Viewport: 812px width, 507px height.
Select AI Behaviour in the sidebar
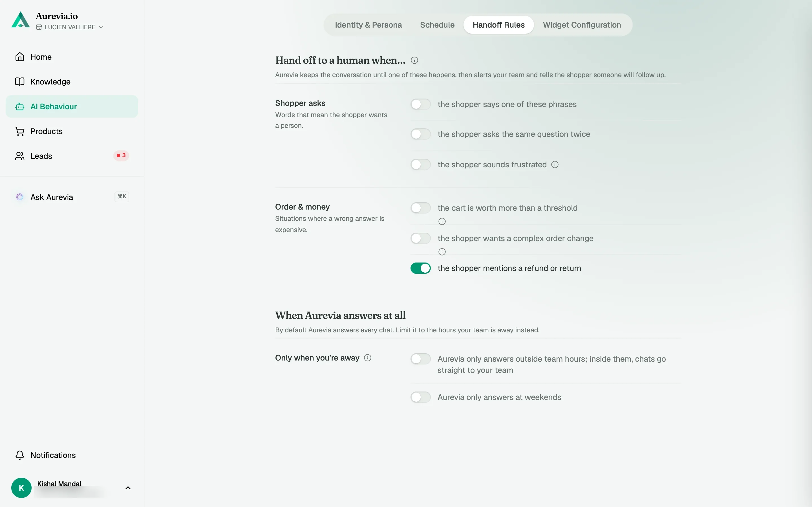(x=72, y=107)
